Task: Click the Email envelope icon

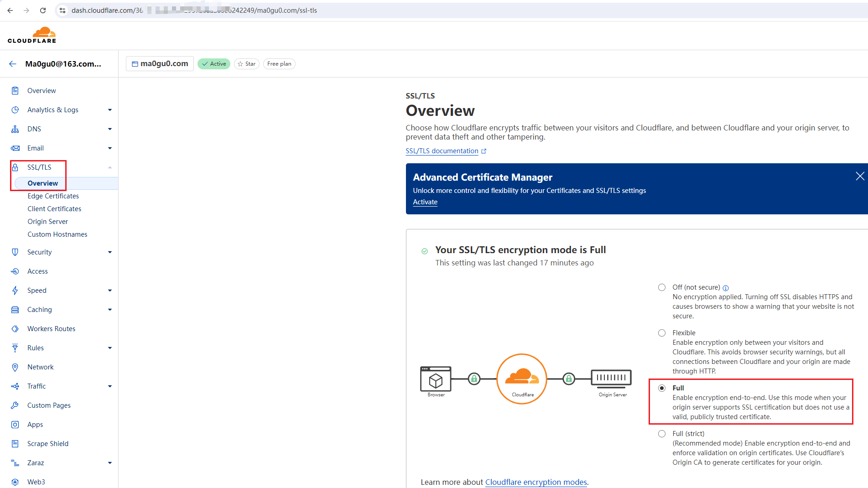Action: (15, 148)
